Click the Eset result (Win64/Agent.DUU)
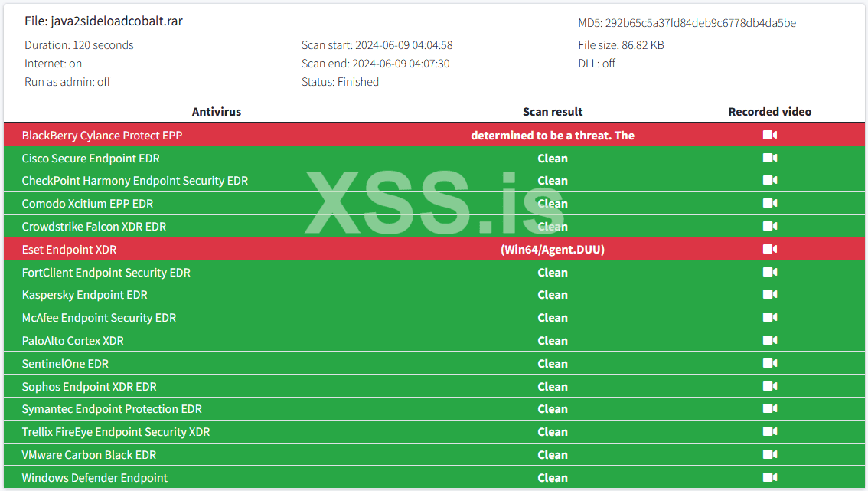Image resolution: width=868 pixels, height=491 pixels. 553,250
